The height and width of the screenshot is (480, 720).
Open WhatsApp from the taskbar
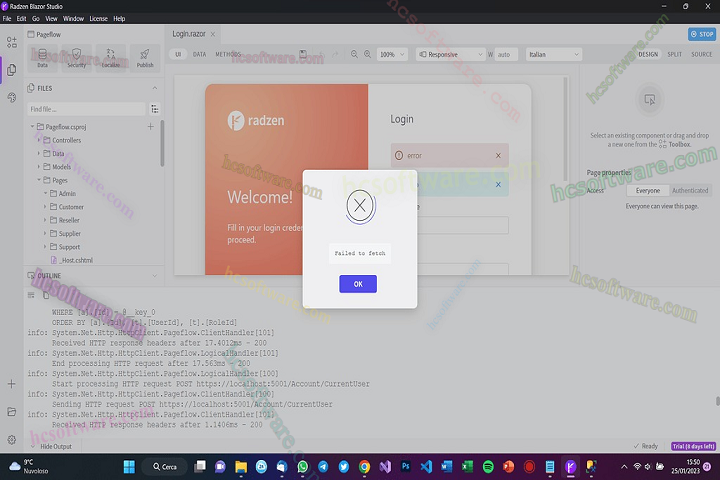[x=303, y=467]
